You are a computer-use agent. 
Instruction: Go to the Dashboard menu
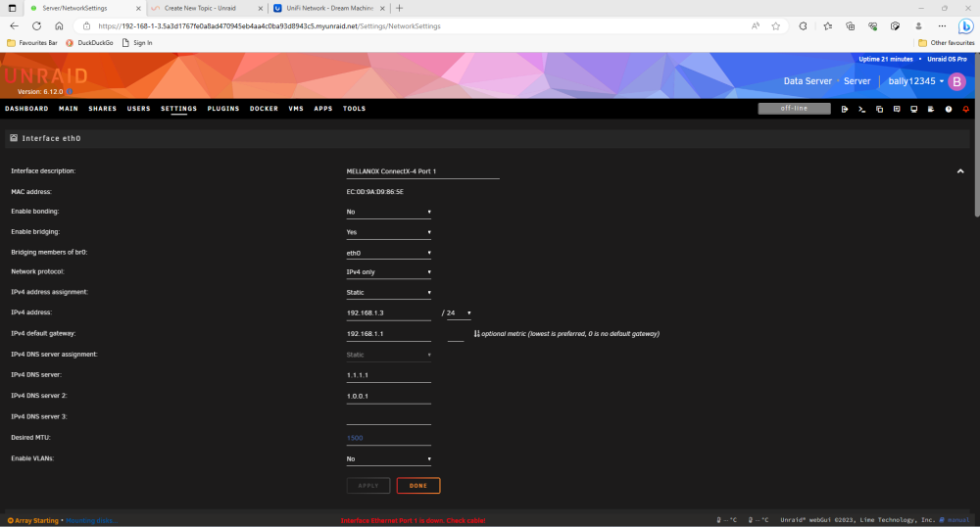click(26, 109)
